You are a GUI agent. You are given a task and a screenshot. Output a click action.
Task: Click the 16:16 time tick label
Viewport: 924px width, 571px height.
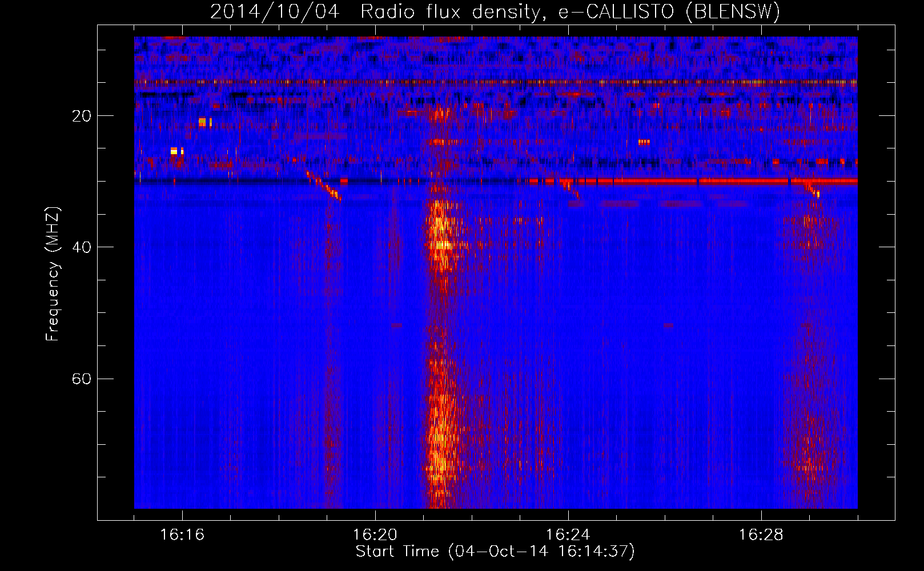[x=182, y=534]
